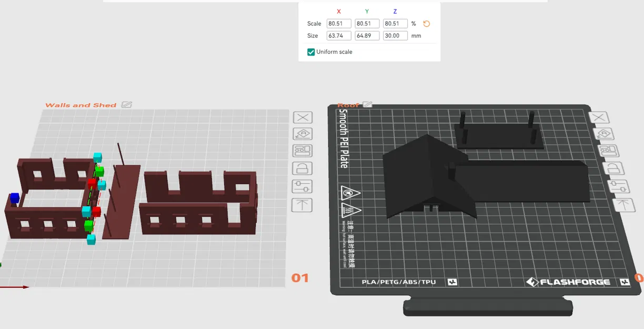644x329 pixels.
Task: Auto-orient objects on the Roof plate
Action: pos(603,134)
